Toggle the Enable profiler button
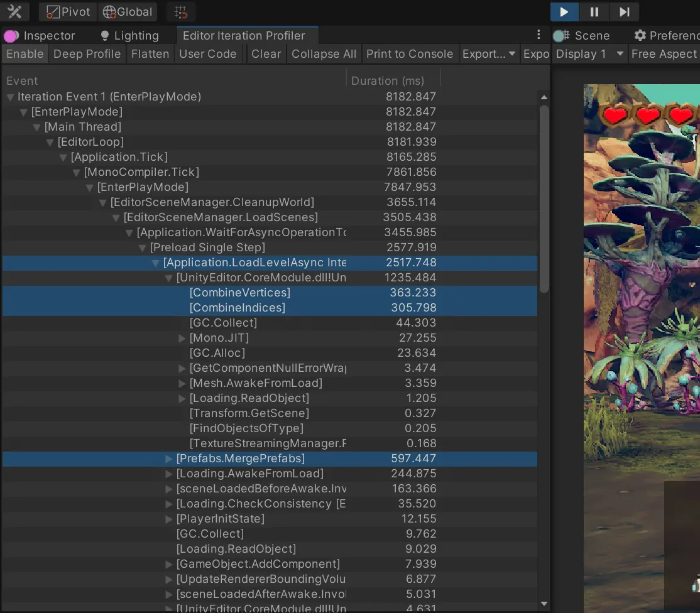Viewport: 700px width, 613px height. (25, 54)
